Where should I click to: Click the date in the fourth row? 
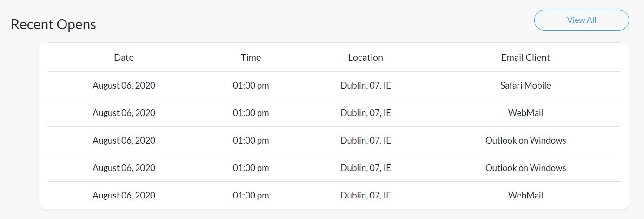tap(124, 168)
